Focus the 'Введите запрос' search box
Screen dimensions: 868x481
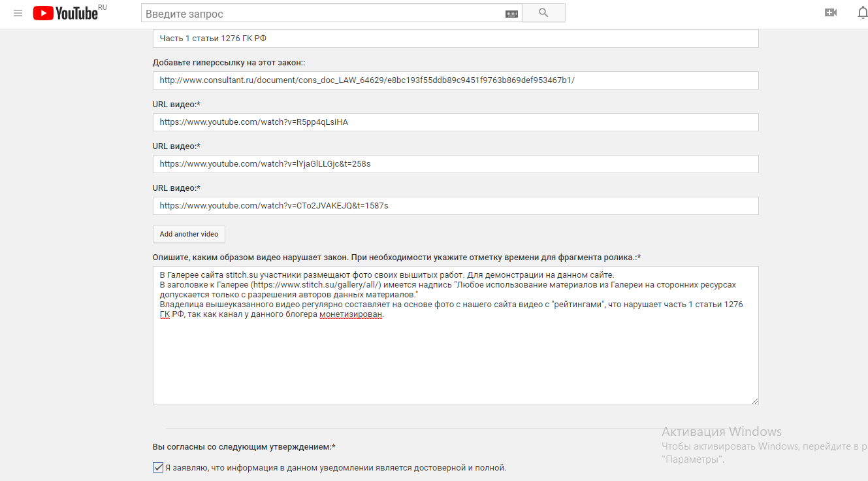(323, 14)
